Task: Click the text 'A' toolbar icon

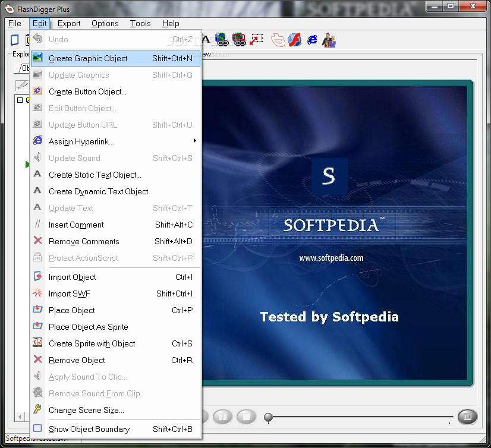Action: 206,39
